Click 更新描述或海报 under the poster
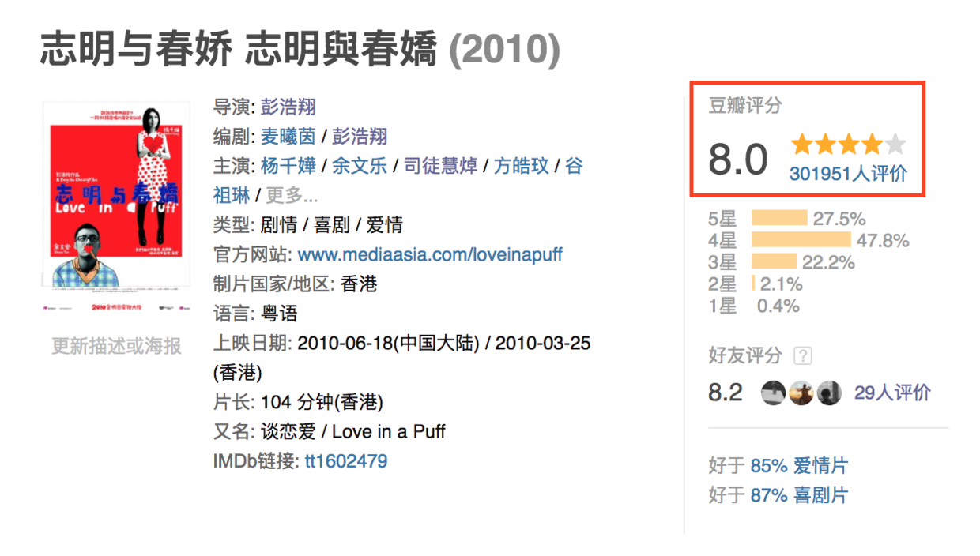Screen dimensions: 980x556 click(116, 346)
